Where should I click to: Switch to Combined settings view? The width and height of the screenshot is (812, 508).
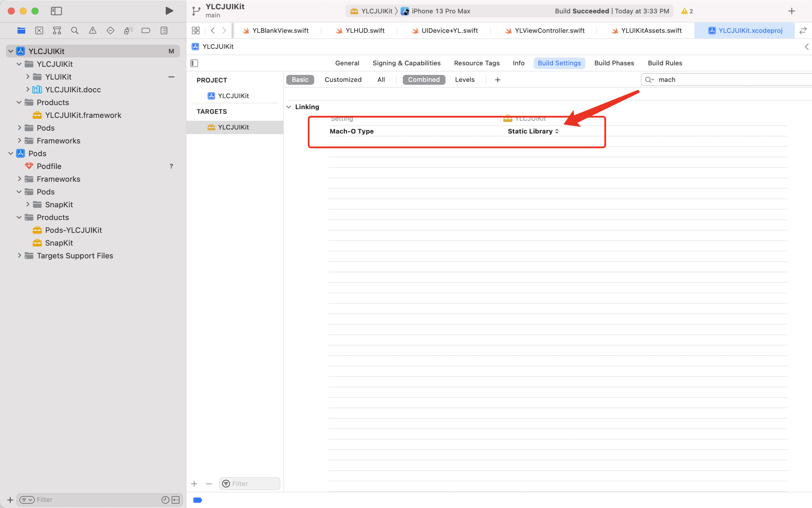click(424, 80)
